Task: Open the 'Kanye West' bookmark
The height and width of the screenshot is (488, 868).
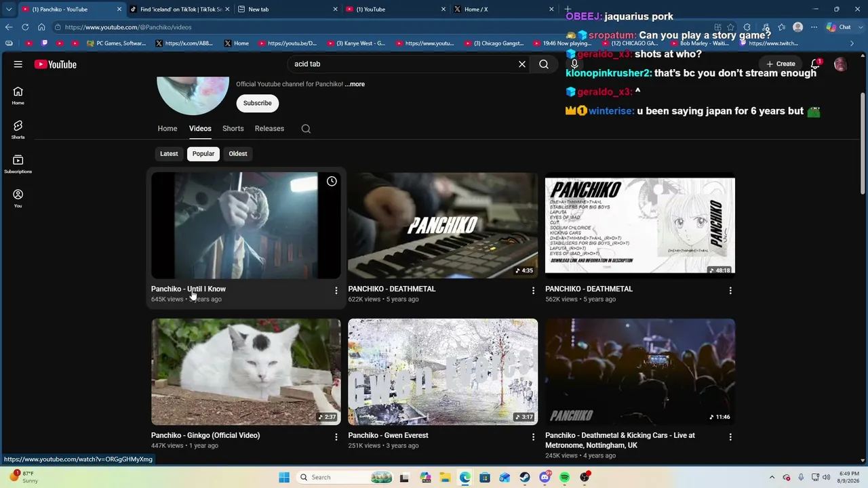Action: [x=356, y=43]
